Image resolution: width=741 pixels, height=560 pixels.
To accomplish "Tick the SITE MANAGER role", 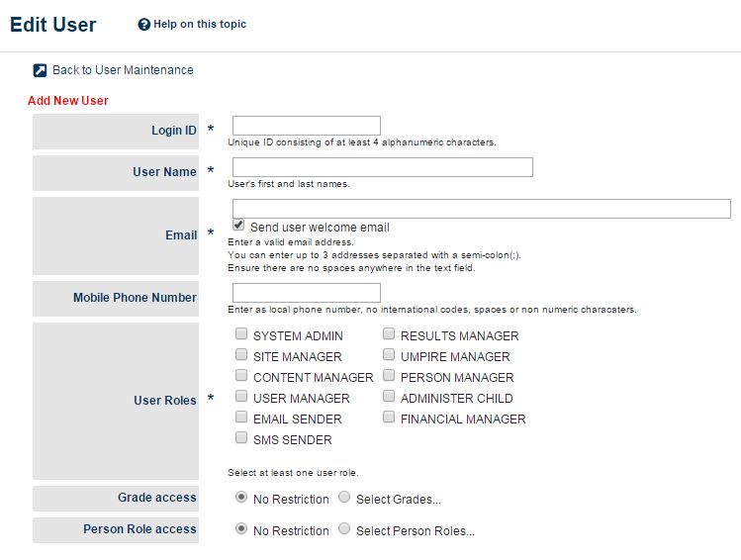I will 241,355.
